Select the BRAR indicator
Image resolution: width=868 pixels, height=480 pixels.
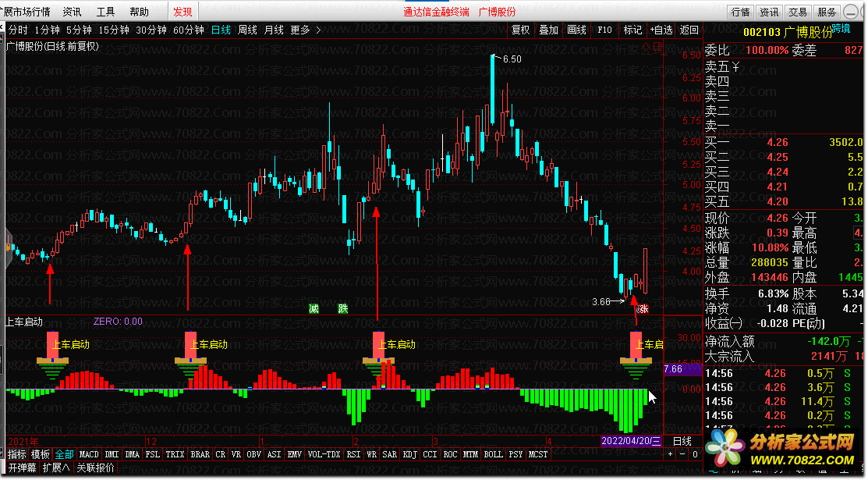(200, 454)
